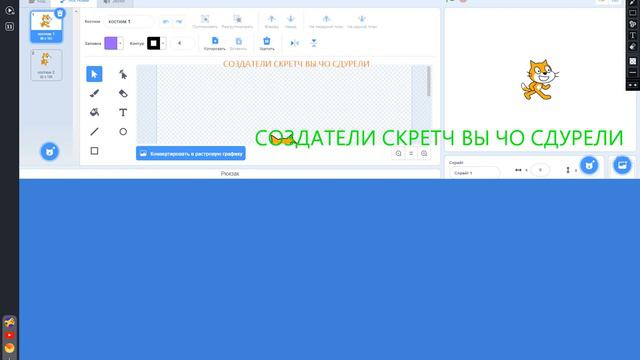Send the selection to Back

pyautogui.click(x=362, y=19)
